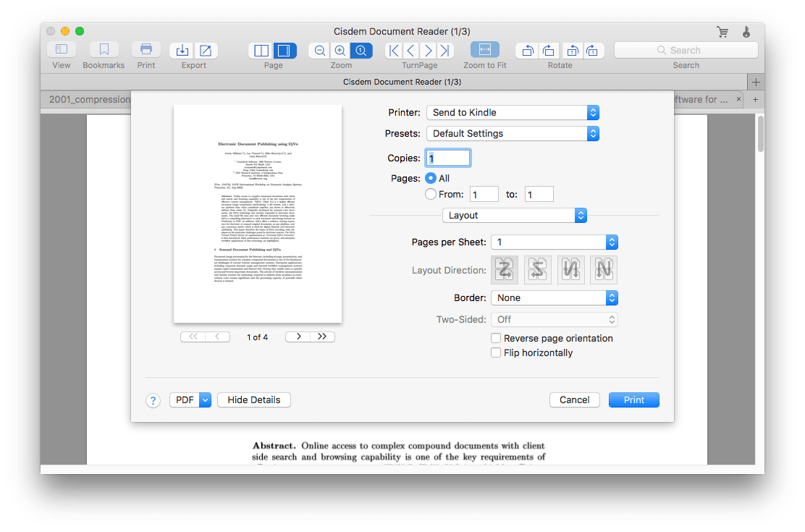Cancel the print dialog
The height and width of the screenshot is (532, 805).
574,400
